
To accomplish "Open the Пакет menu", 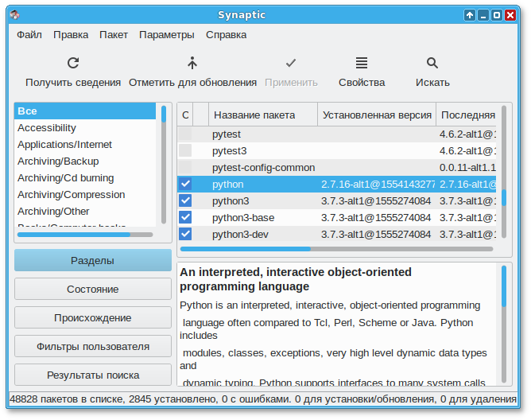I will [x=114, y=34].
